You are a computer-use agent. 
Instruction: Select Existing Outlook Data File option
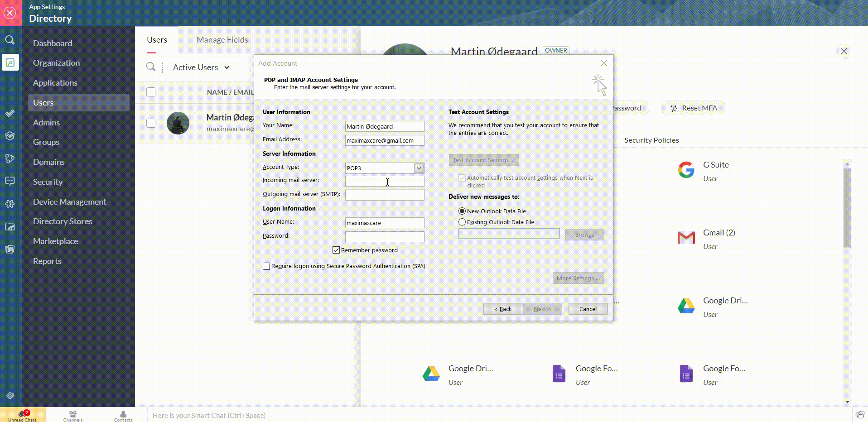pyautogui.click(x=462, y=222)
